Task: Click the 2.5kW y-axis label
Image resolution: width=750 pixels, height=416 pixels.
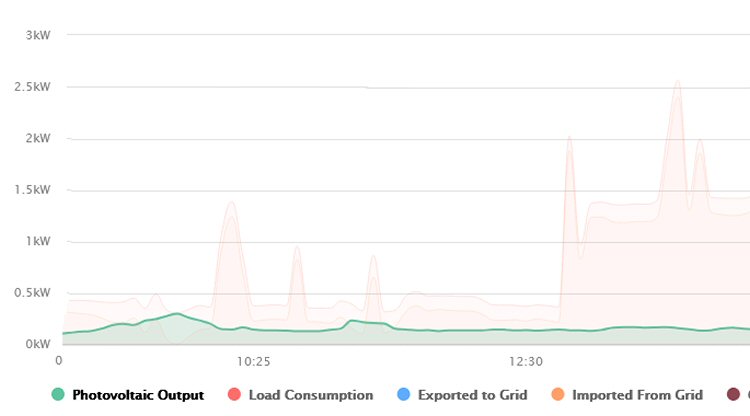Action: (31, 87)
